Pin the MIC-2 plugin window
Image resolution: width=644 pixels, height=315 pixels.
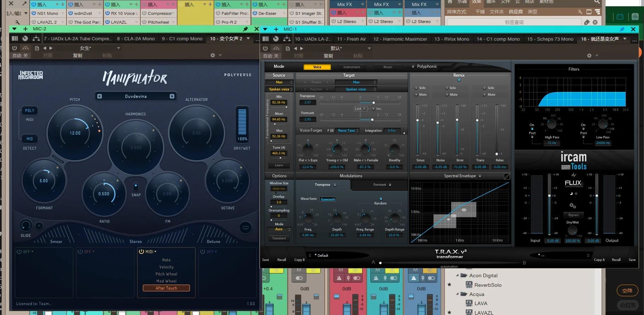coord(245,29)
